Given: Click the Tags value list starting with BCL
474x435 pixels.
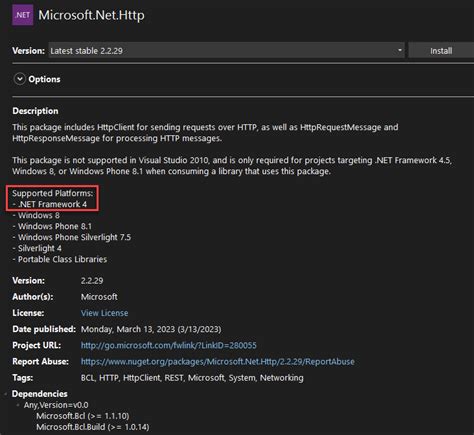Looking at the screenshot, I should click(x=192, y=378).
